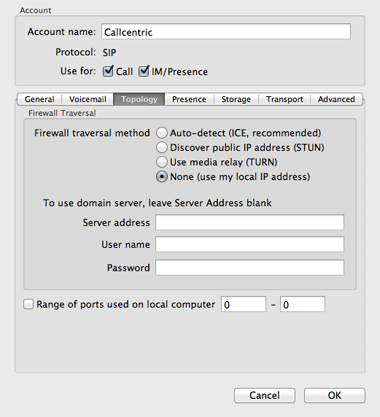Select the Presence tab
Screen dimensions: 380x417
[189, 99]
